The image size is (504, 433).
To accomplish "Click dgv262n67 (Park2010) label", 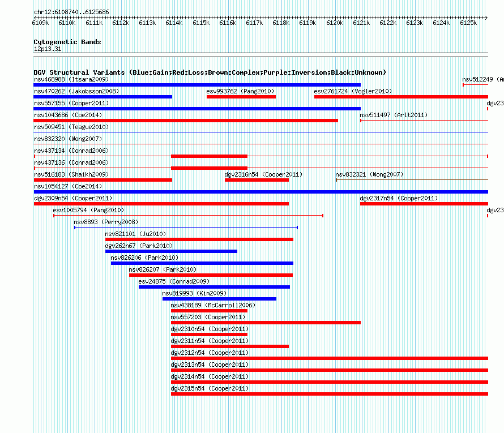I will (139, 246).
